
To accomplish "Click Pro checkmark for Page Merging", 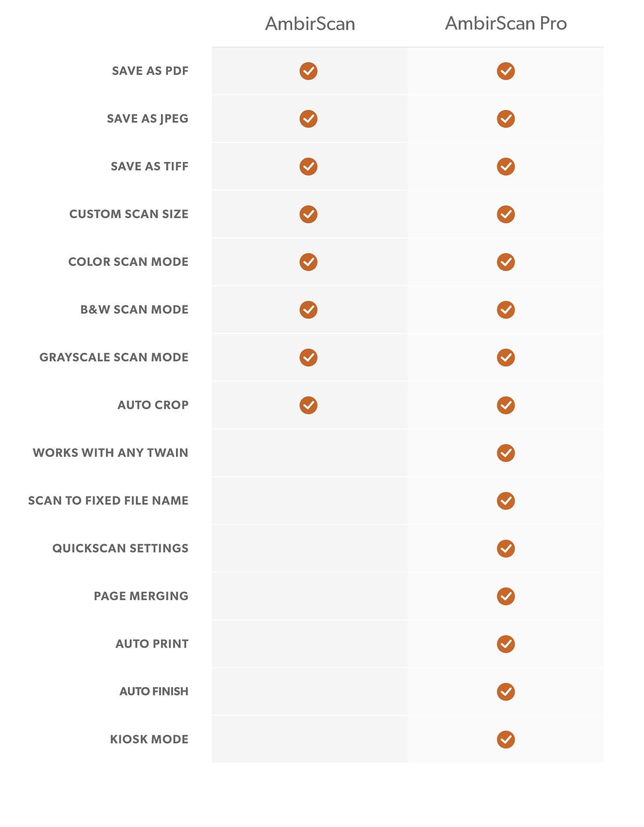I will (506, 596).
